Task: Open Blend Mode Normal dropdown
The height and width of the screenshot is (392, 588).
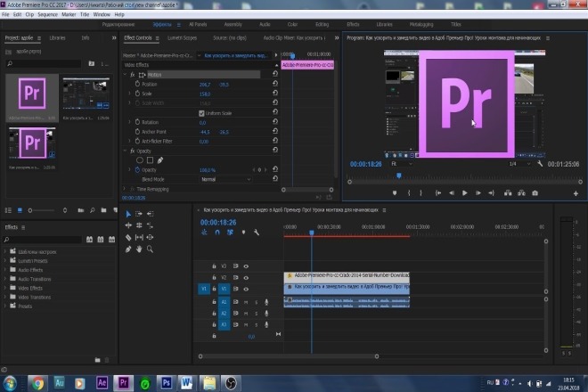Action: [225, 179]
